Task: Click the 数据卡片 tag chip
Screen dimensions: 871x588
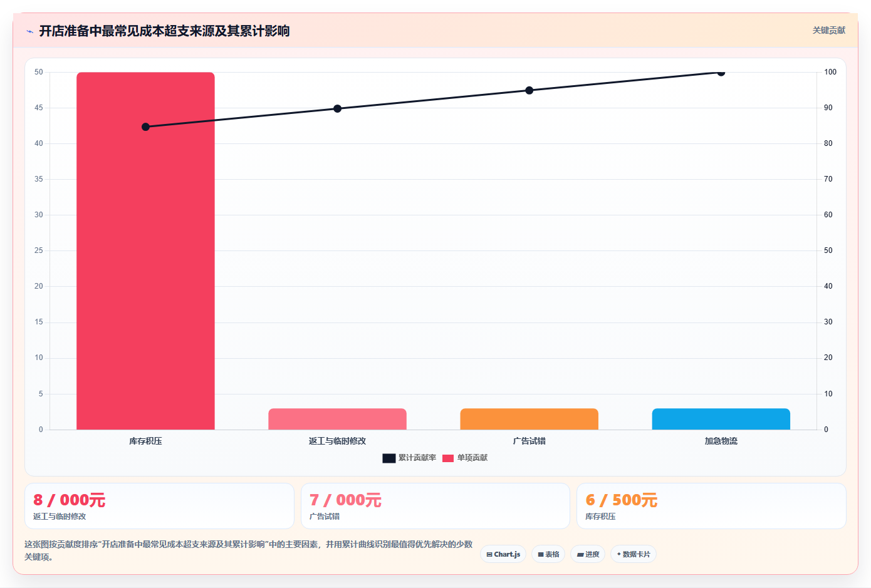Action: [x=634, y=554]
